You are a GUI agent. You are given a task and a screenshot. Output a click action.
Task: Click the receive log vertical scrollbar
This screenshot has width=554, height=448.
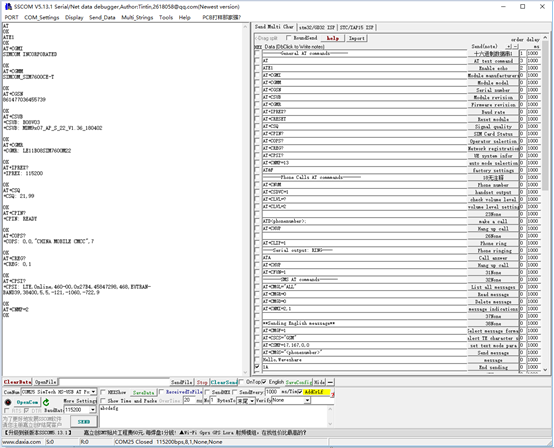(246, 200)
